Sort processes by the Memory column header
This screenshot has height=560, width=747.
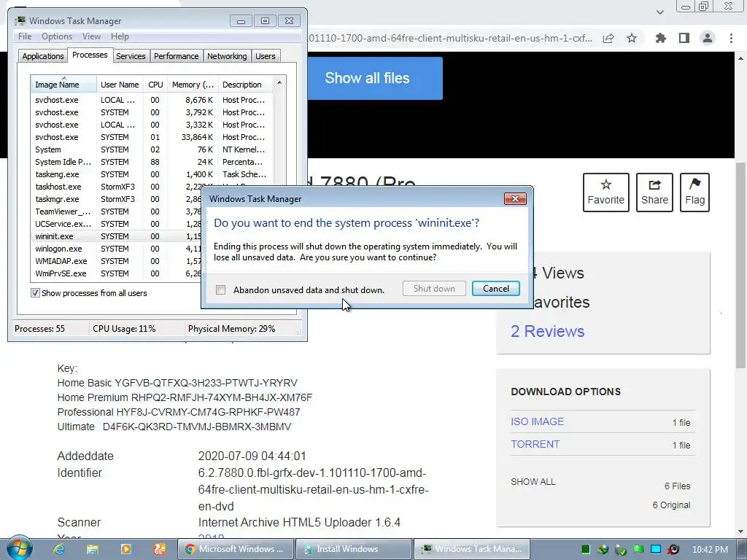tap(193, 85)
